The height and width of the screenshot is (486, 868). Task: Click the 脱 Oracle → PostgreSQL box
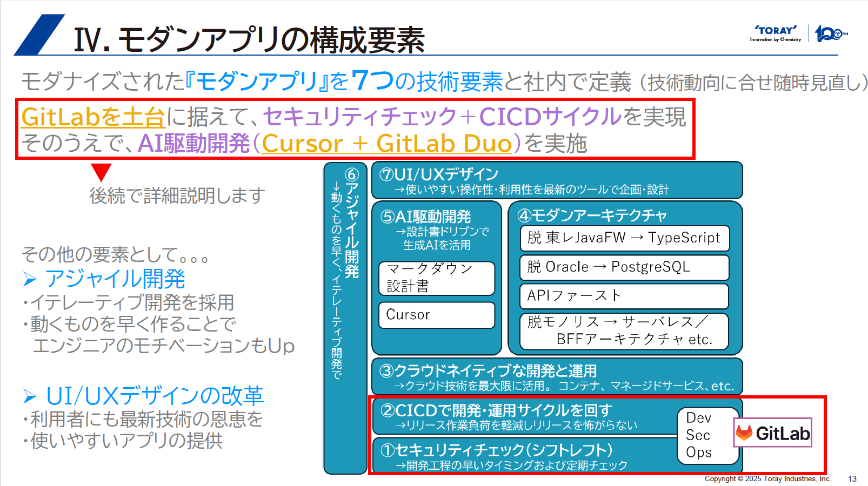624,267
